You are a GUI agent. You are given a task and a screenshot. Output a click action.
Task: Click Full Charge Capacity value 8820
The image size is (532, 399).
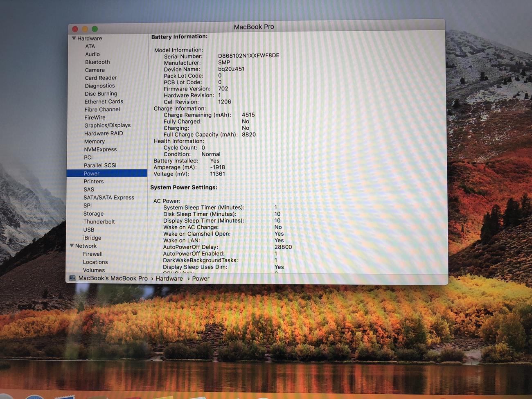249,135
